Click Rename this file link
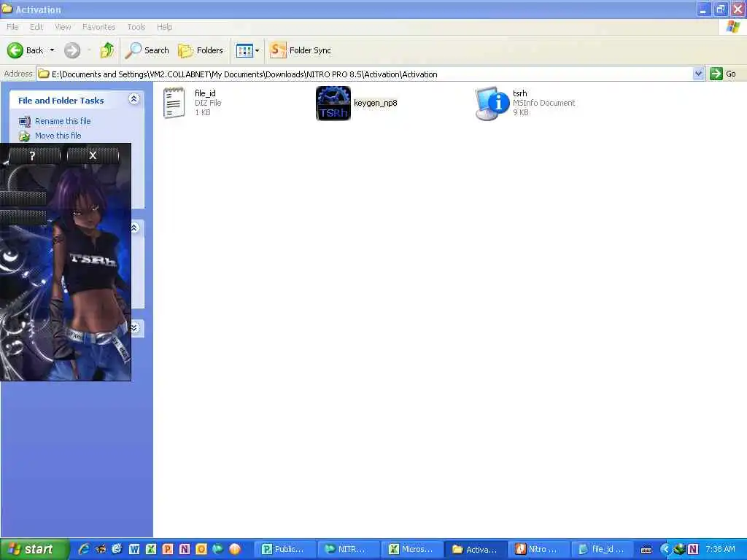Image resolution: width=747 pixels, height=560 pixels. click(63, 121)
